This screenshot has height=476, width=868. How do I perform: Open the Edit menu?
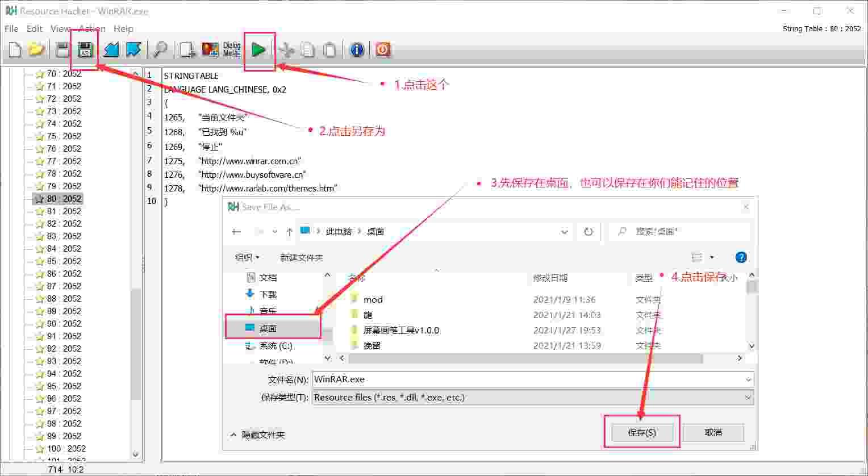pos(35,28)
